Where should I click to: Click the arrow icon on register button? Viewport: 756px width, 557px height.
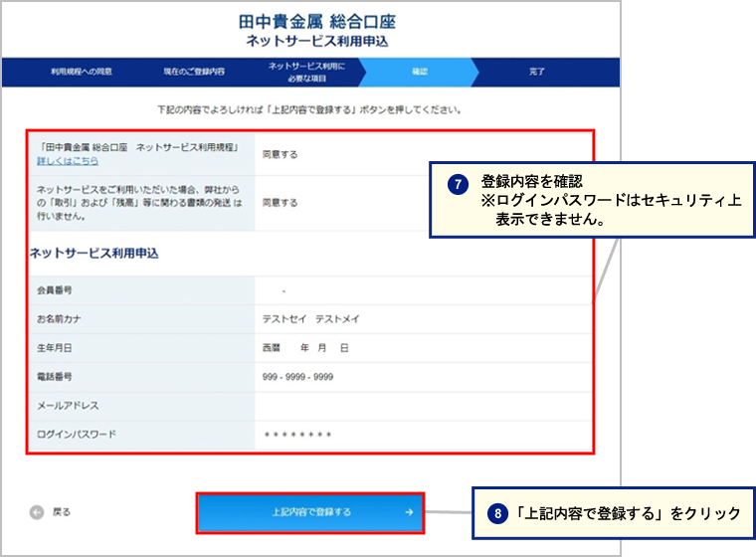point(409,512)
